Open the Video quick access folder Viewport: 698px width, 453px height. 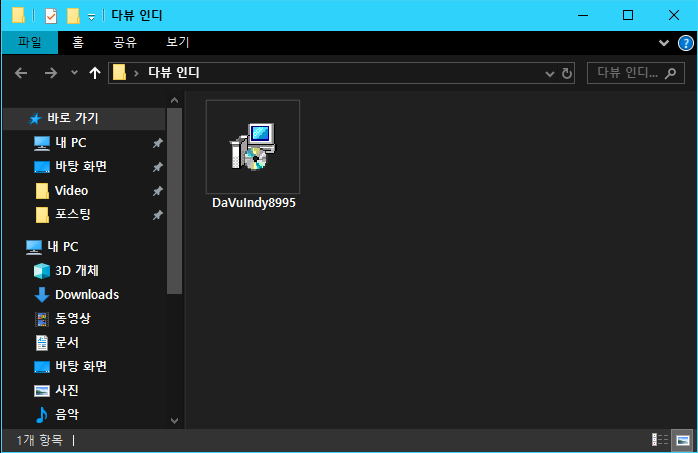[x=71, y=190]
